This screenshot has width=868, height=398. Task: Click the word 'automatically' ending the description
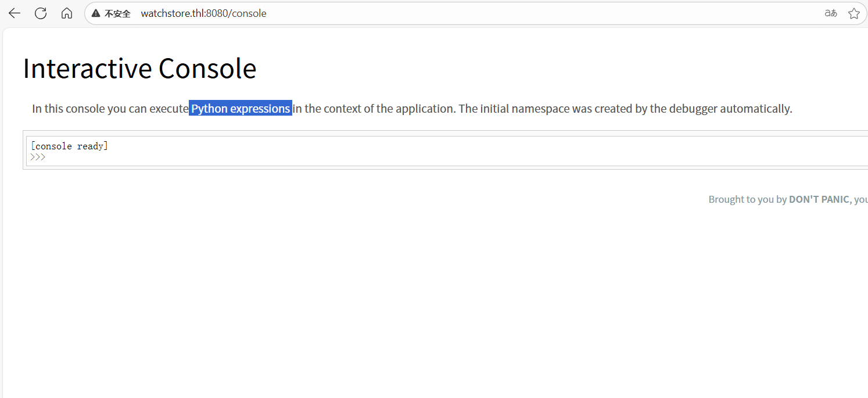(x=755, y=109)
